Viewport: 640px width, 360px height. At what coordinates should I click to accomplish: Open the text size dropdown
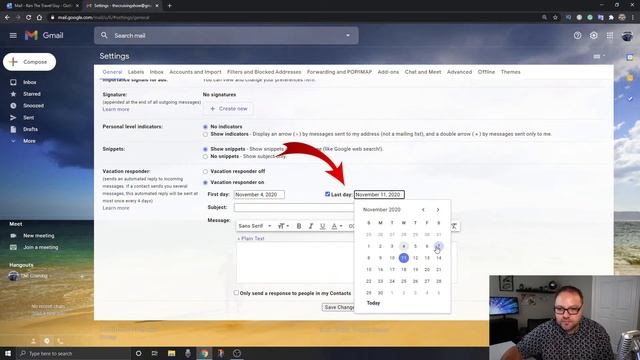coord(283,226)
